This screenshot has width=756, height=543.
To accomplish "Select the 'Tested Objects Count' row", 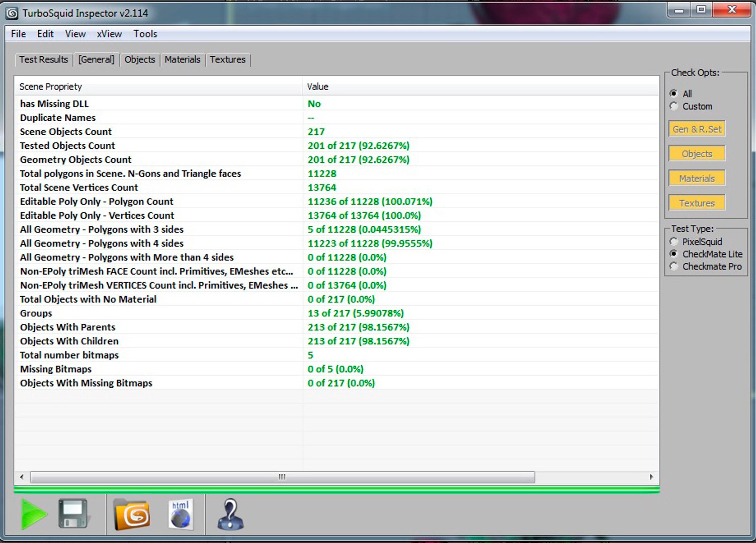I will 337,146.
